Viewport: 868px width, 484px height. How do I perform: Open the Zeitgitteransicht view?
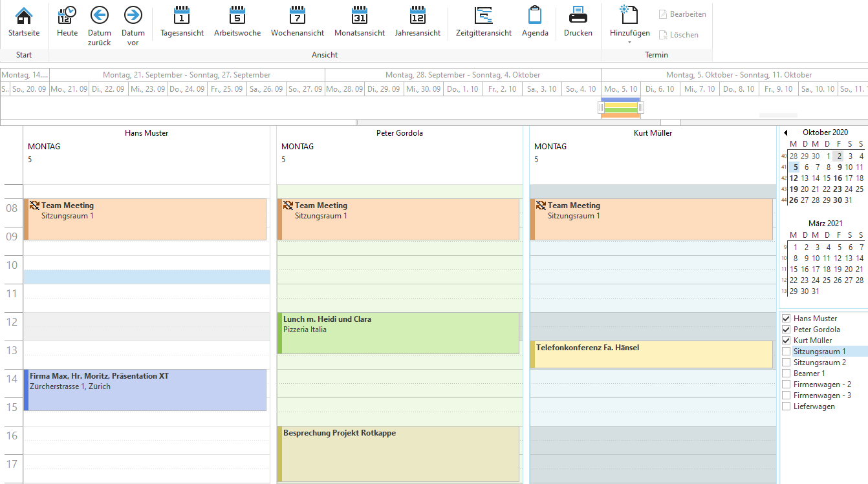[483, 25]
